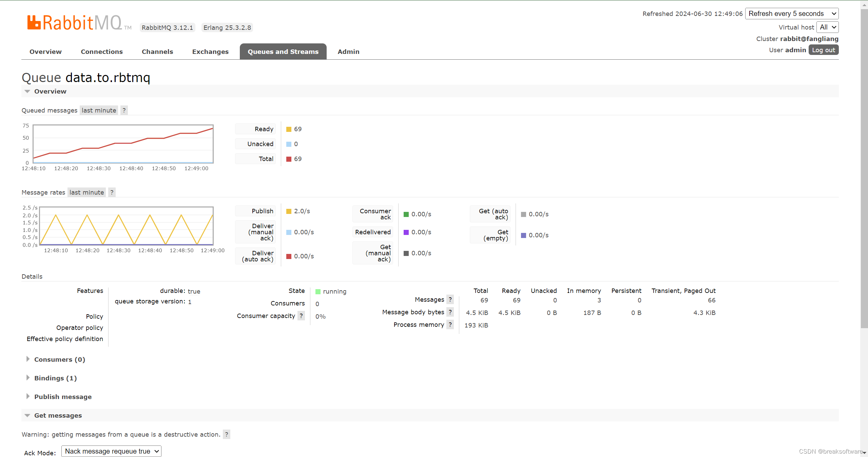Select the Queues and Streams tab
Viewport: 868px width, 457px height.
(283, 52)
